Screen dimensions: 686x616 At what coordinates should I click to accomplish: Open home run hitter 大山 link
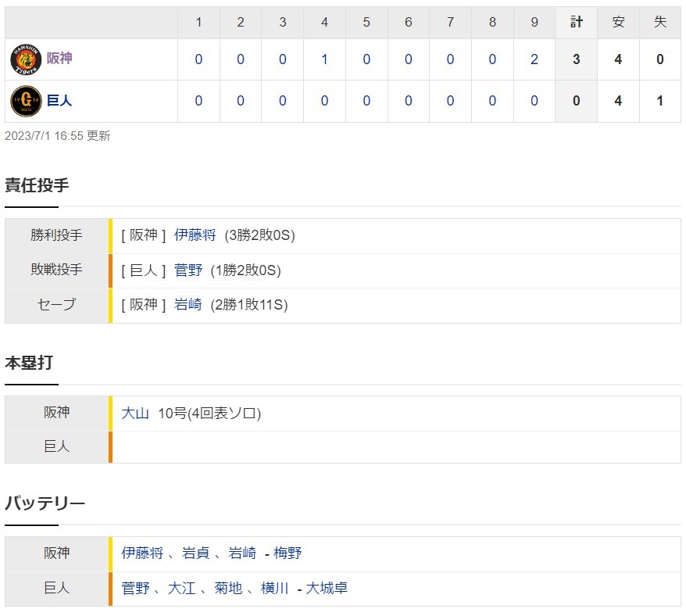(135, 414)
